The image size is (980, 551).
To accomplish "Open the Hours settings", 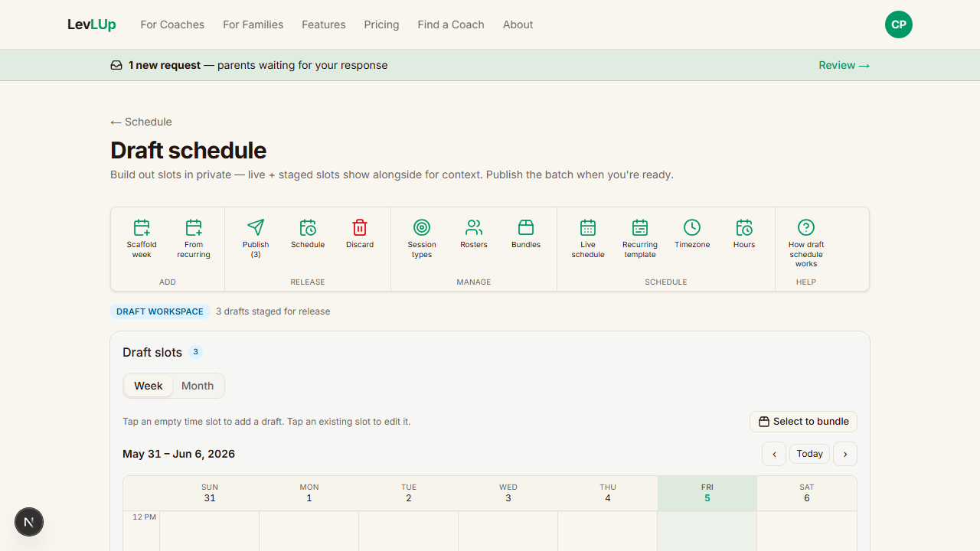I will (744, 234).
